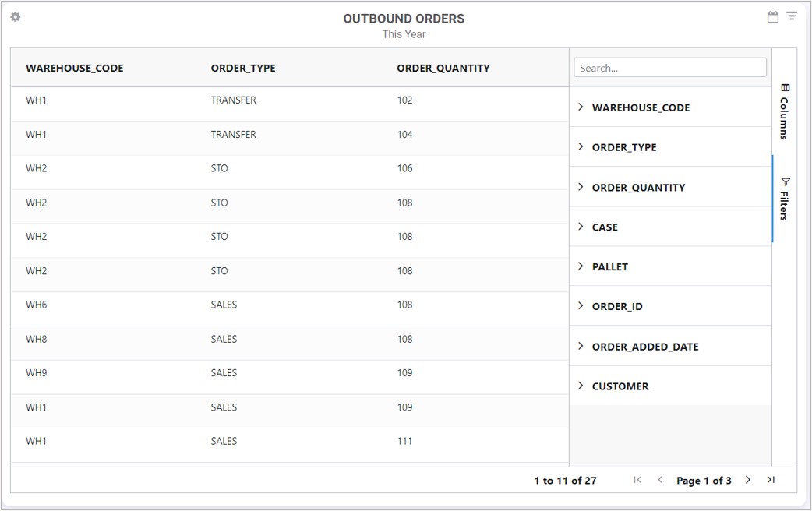Viewport: 812px width, 511px height.
Task: Click the filter Search input field
Action: (x=670, y=68)
